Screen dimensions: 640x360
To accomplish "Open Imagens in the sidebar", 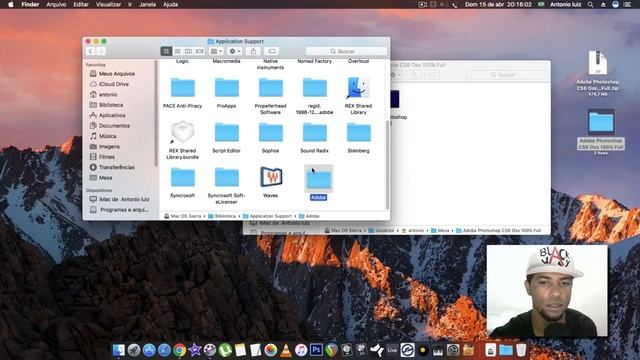I will coord(109,147).
